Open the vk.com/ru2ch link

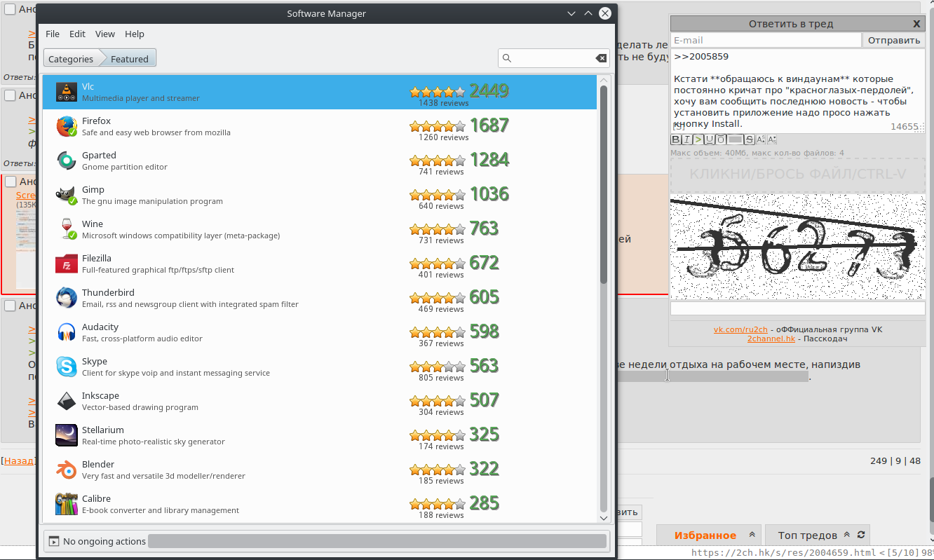pos(740,329)
